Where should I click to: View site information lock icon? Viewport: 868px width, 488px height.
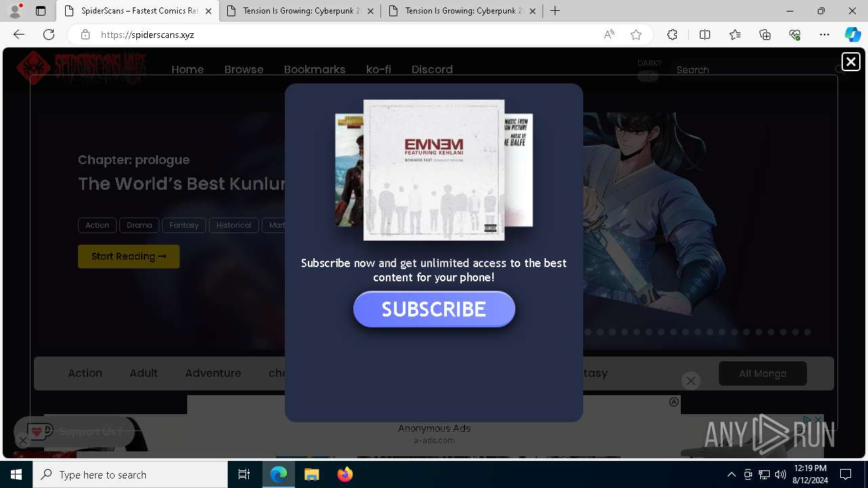85,35
